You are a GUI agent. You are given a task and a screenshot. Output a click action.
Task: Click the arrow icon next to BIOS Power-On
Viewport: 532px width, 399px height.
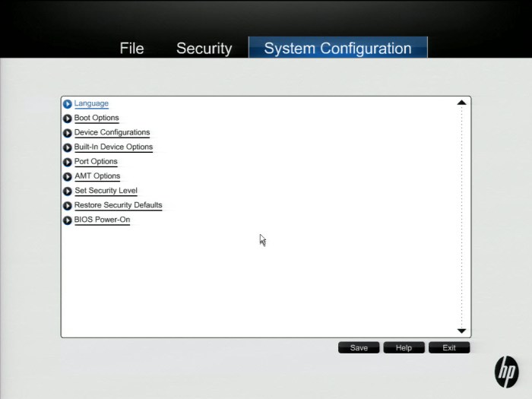click(68, 220)
